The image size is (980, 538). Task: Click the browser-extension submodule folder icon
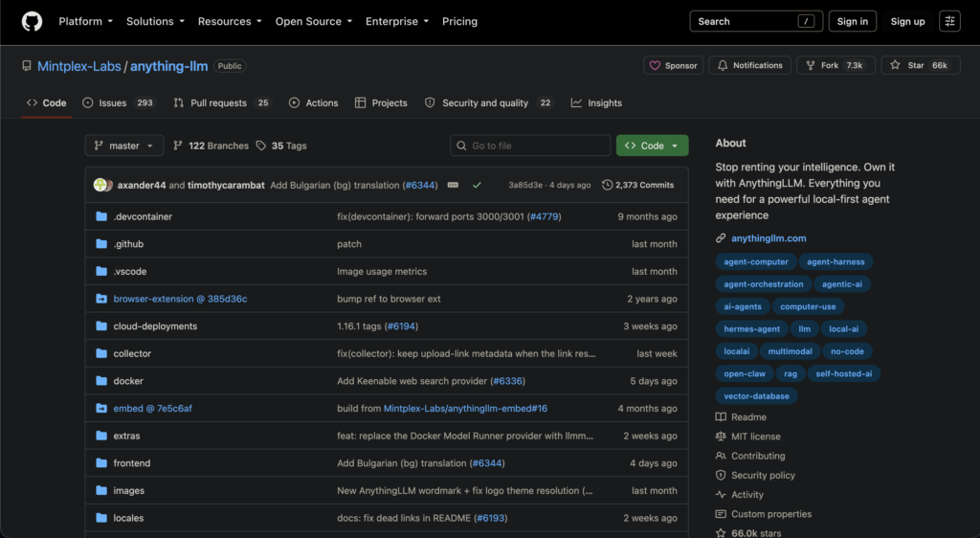[101, 299]
